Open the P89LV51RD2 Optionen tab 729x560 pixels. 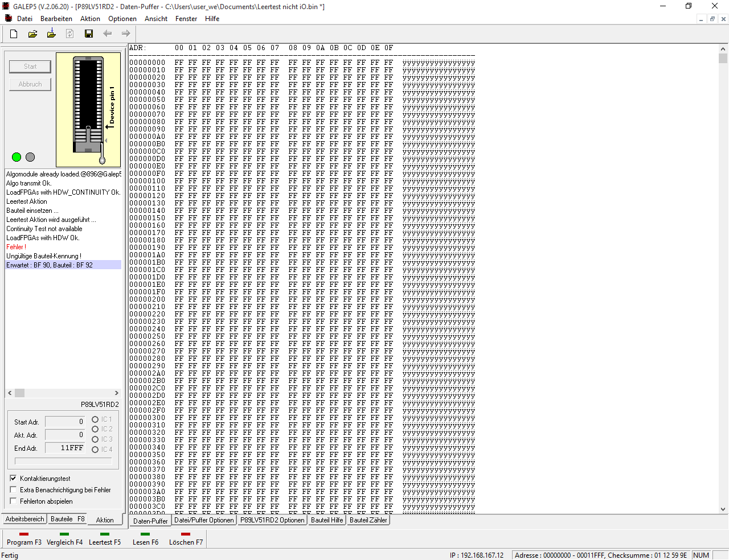(x=272, y=520)
